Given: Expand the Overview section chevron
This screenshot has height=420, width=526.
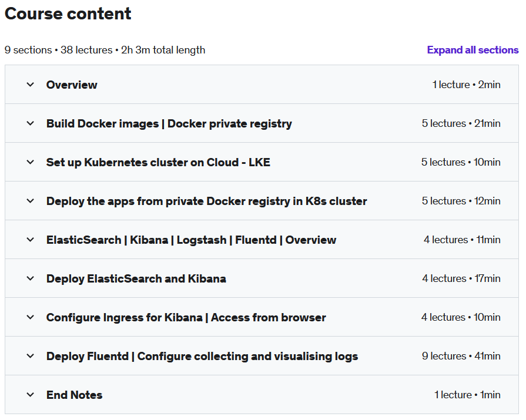Looking at the screenshot, I should click(x=30, y=85).
